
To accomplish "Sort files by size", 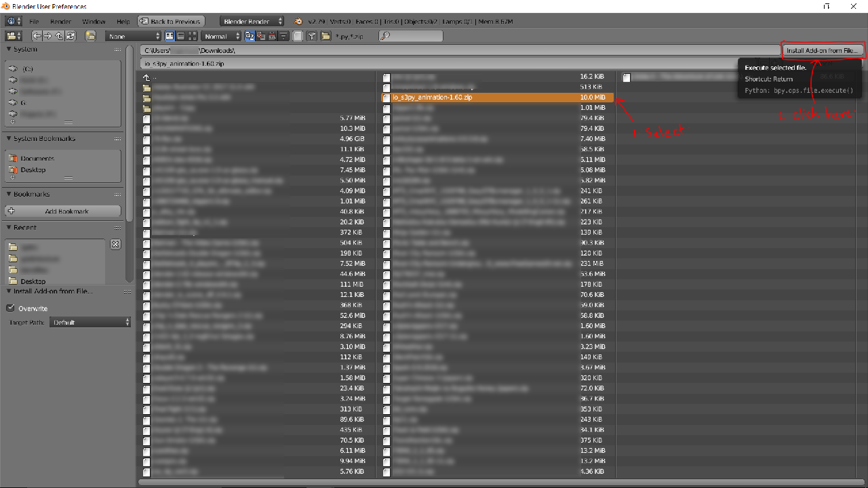I will [283, 36].
